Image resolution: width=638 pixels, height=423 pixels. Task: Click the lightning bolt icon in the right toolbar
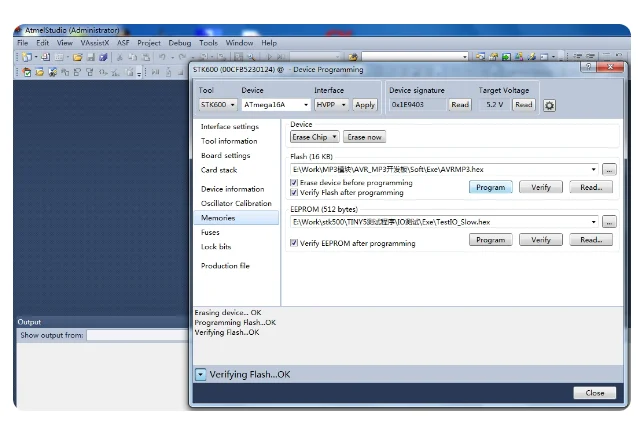coord(531,57)
